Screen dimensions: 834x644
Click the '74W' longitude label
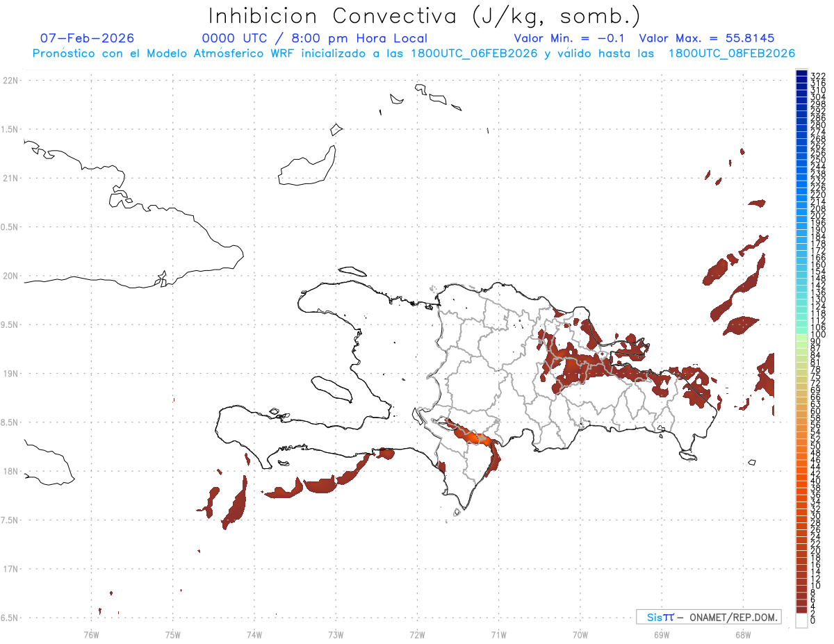(x=254, y=634)
